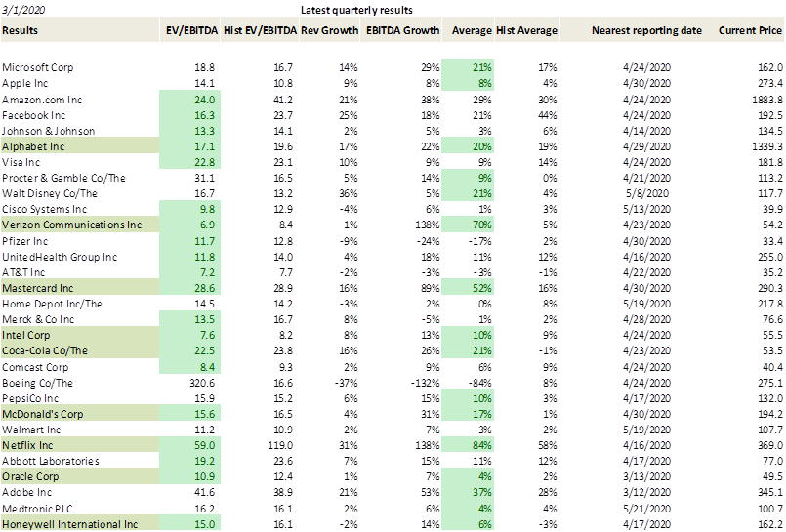The image size is (786, 532).
Task: Click Adobe's Current Price 345.1
Action: coord(770,492)
